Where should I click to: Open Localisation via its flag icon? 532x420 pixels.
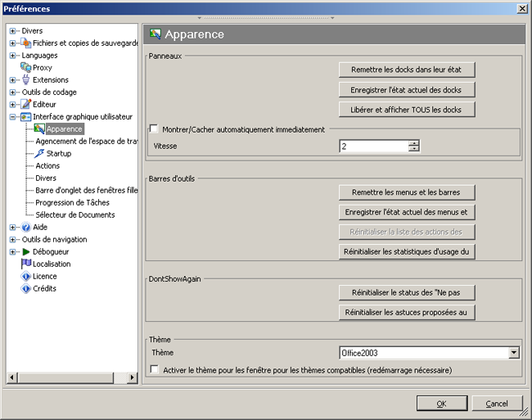click(x=26, y=264)
